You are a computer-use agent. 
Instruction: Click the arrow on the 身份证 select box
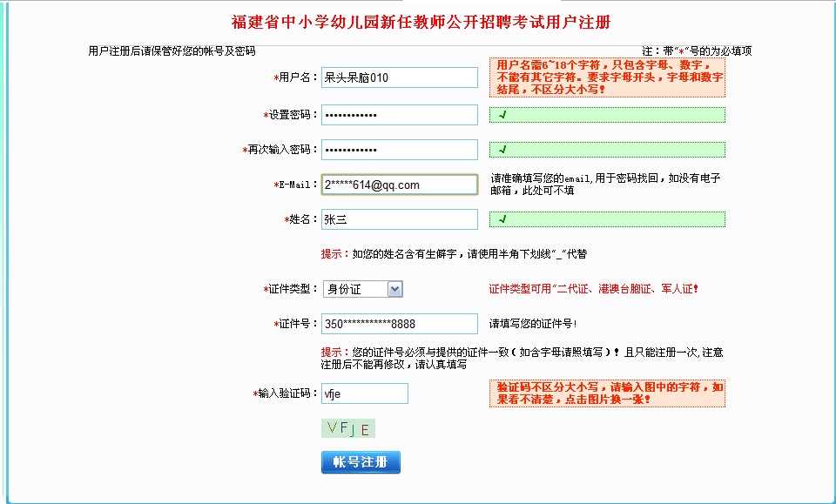394,289
